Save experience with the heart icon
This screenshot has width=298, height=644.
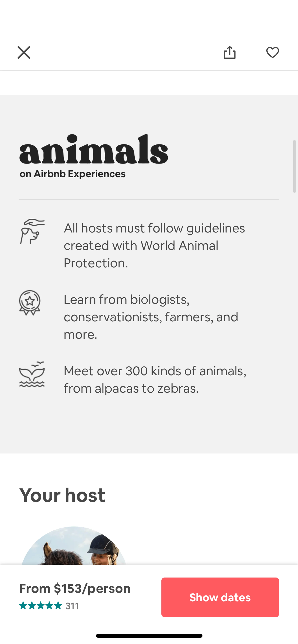pyautogui.click(x=272, y=53)
